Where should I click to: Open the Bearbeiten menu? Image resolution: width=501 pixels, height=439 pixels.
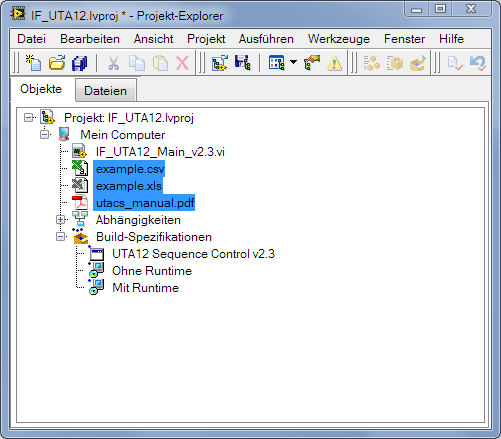pyautogui.click(x=90, y=39)
